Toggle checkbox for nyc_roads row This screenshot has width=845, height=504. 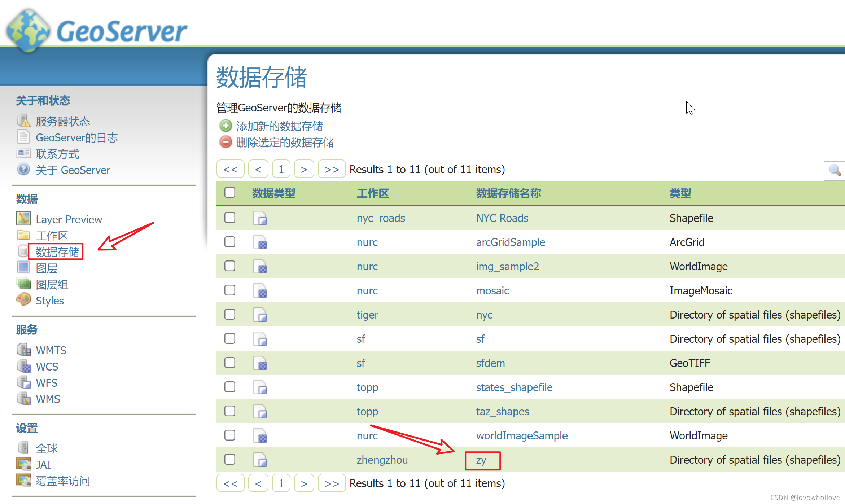point(230,217)
